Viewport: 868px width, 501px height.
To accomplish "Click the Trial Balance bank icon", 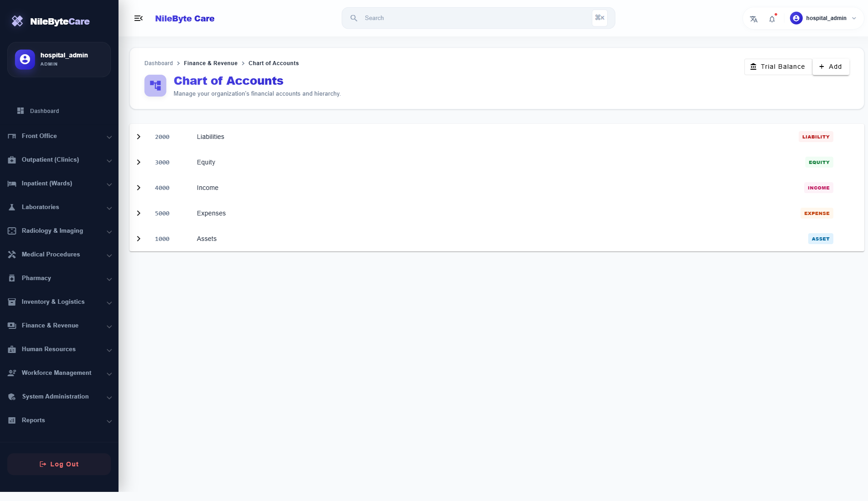I will 753,66.
